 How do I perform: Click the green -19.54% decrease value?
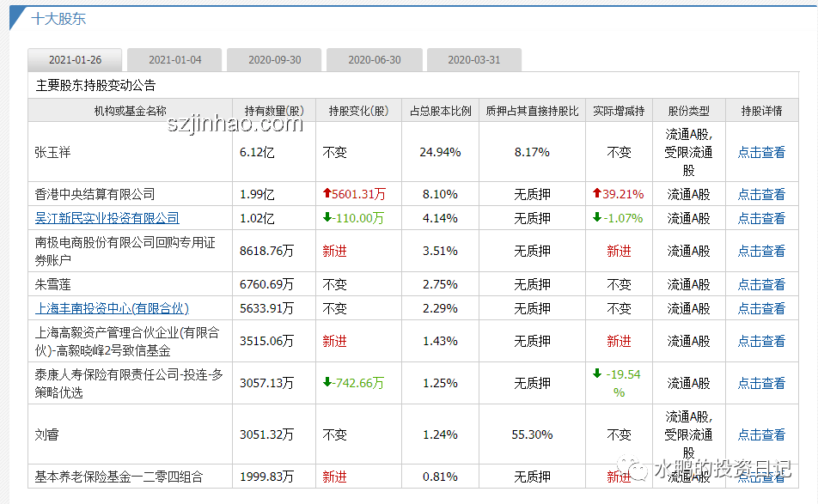click(x=619, y=383)
